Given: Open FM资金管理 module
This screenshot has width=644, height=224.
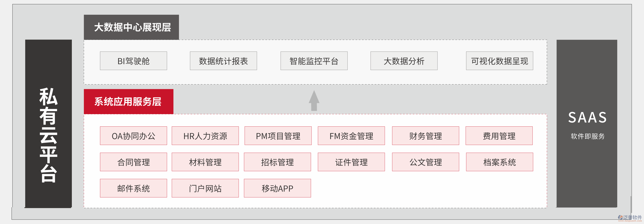Looking at the screenshot, I should point(351,136).
